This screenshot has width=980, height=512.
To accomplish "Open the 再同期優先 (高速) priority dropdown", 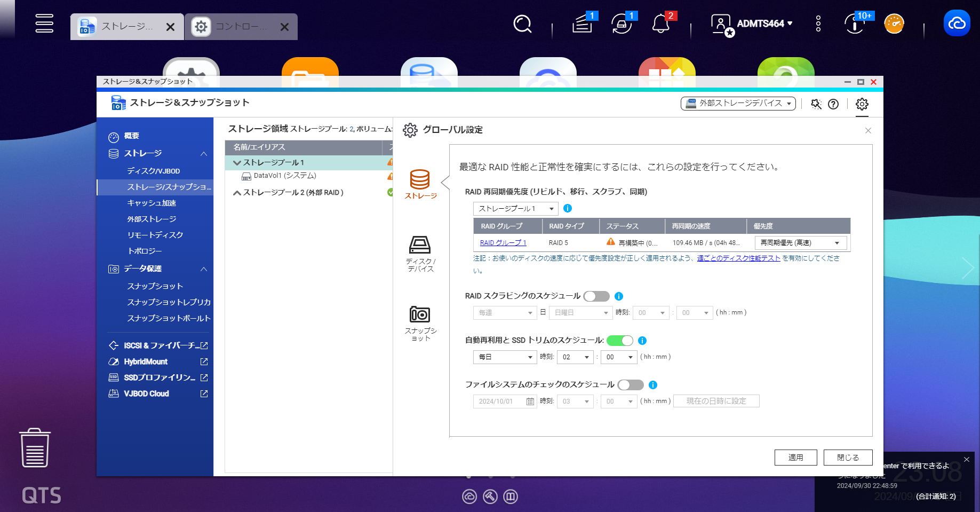I will point(800,243).
